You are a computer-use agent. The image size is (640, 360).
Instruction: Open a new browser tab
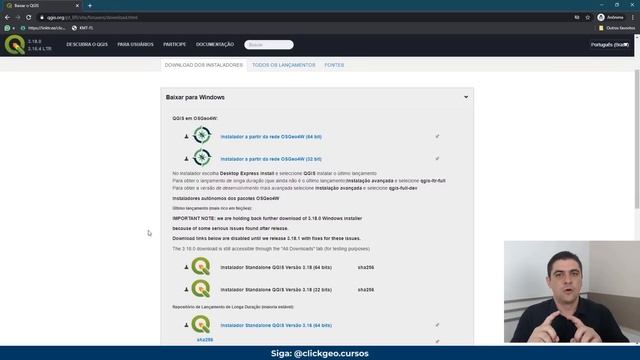[90, 6]
